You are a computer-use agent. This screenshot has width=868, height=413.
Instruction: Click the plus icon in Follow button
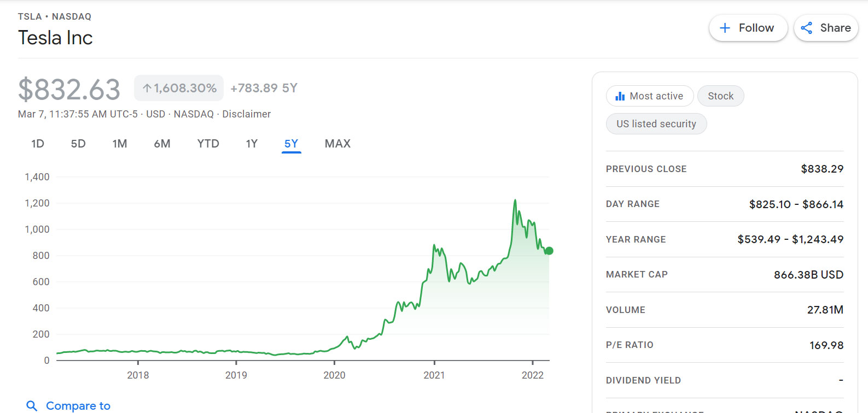tap(725, 28)
